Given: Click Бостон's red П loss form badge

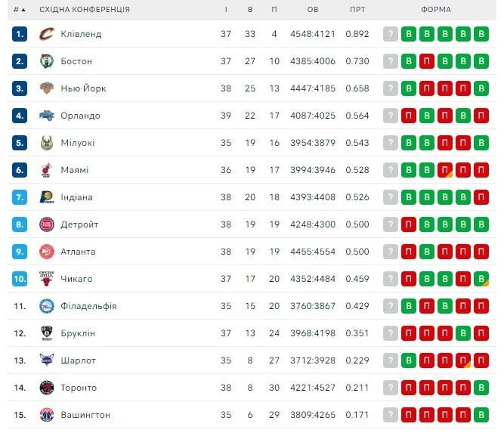Looking at the screenshot, I should (x=427, y=61).
